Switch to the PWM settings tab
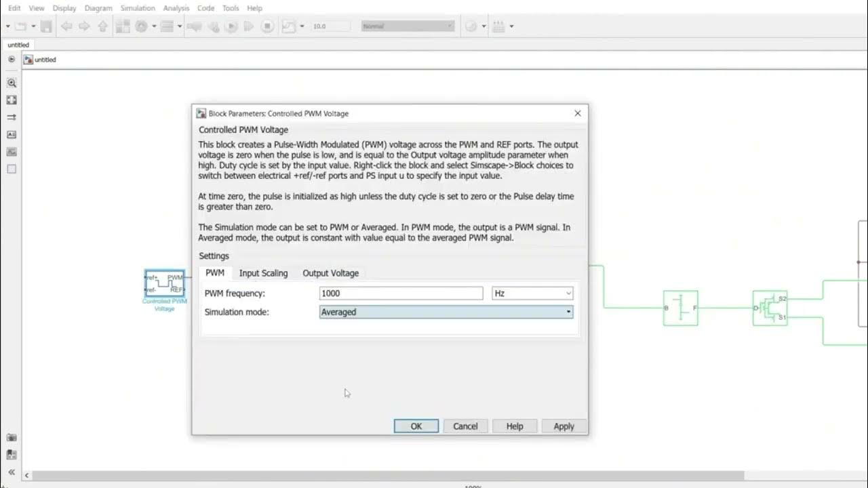 (x=215, y=273)
